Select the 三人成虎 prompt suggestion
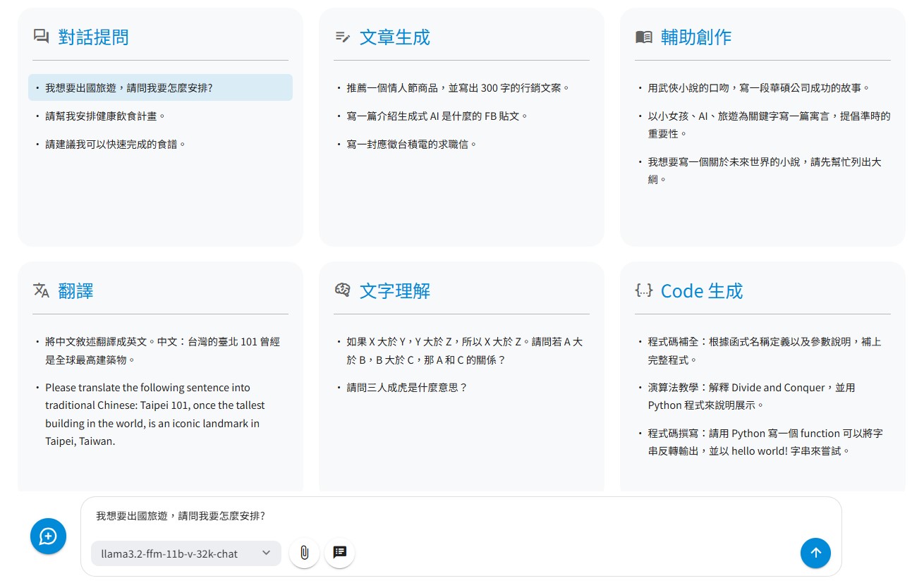 pos(406,387)
